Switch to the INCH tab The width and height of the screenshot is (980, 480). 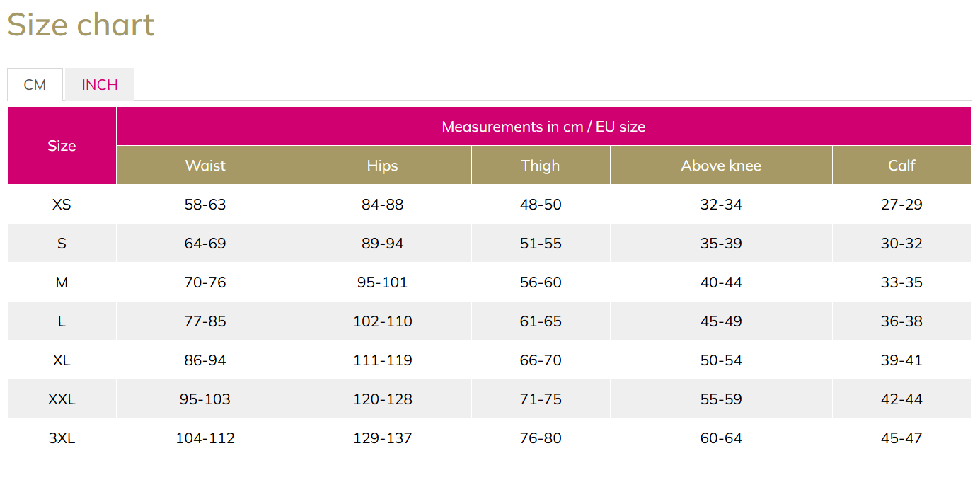[100, 84]
